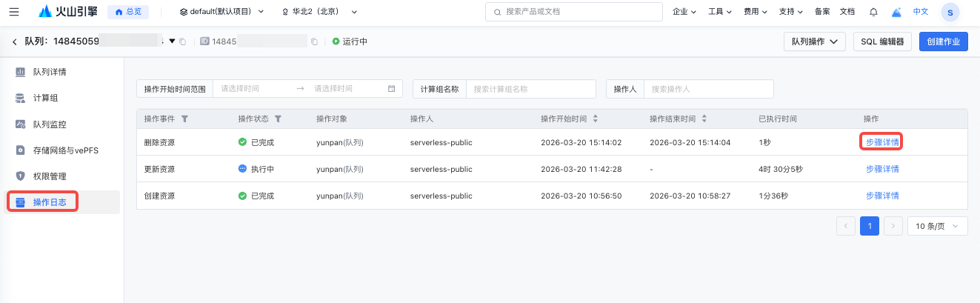Sort by 操作结束时间 column arrows
980x303 pixels.
pyautogui.click(x=704, y=119)
